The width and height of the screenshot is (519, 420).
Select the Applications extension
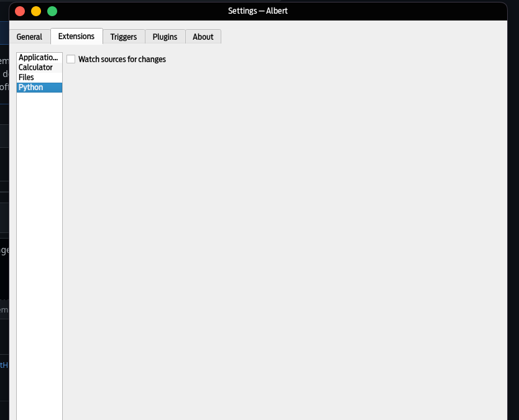coord(39,57)
